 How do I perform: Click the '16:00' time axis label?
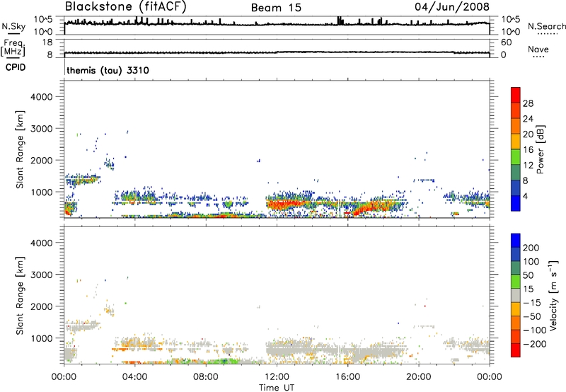tap(347, 377)
